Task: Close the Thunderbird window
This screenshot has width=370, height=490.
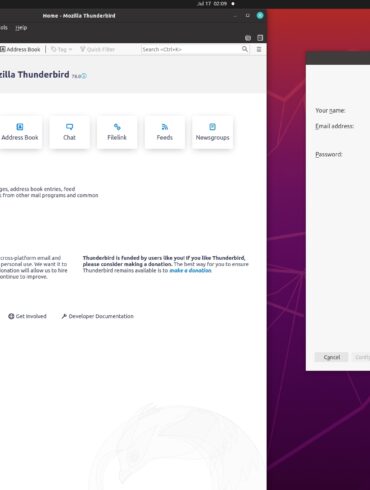Action: coord(260,15)
